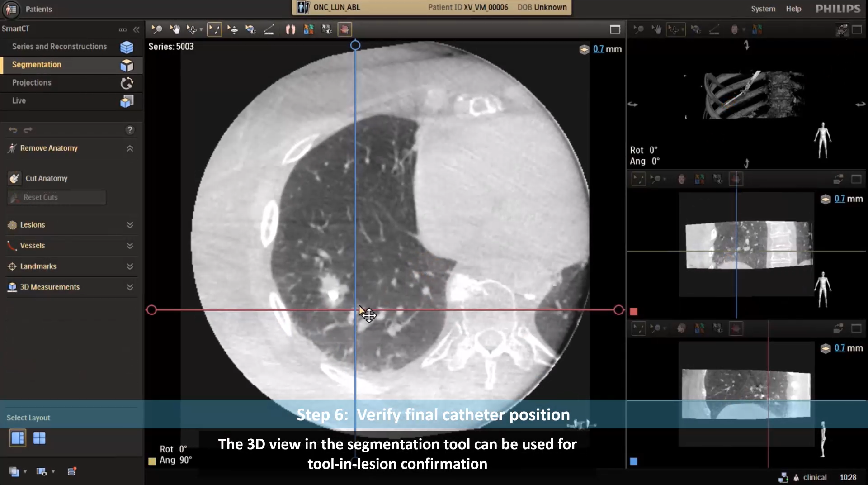868x485 pixels.
Task: Select the window level brightness tool in main viewer
Action: pyautogui.click(x=250, y=29)
